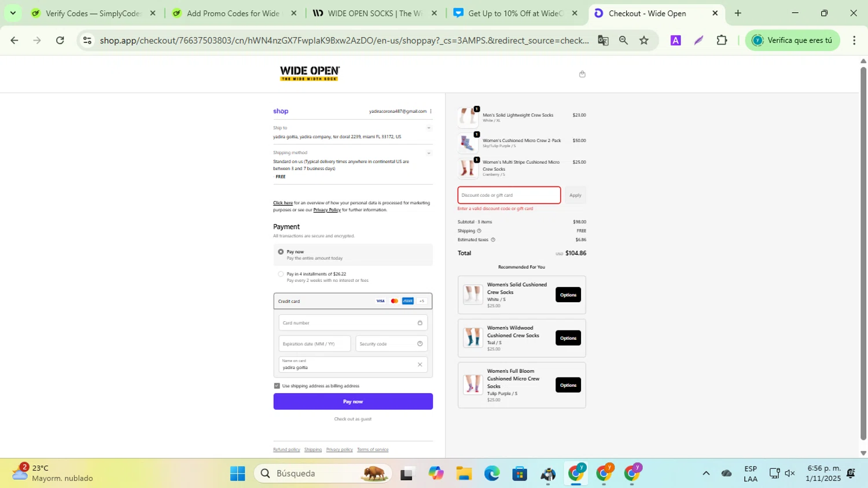Click Women's Cushioned Micro Crew 2-Pack thumbnail
The height and width of the screenshot is (488, 868).
click(468, 143)
